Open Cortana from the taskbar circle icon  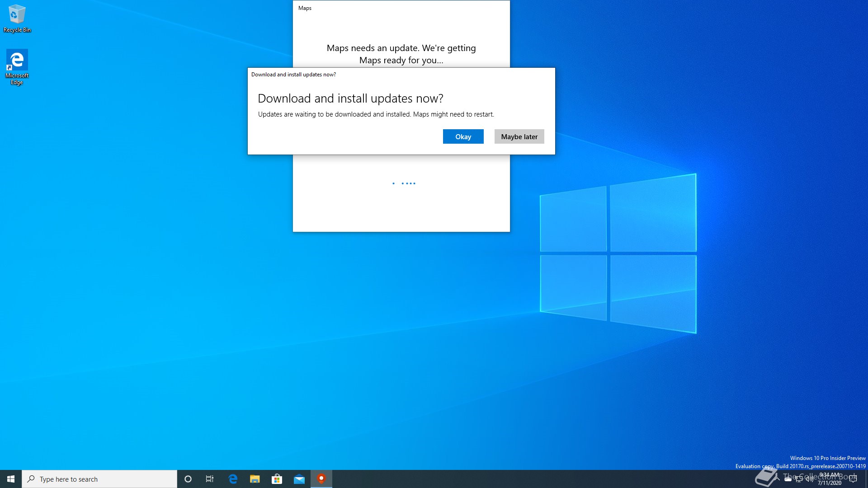pos(188,479)
